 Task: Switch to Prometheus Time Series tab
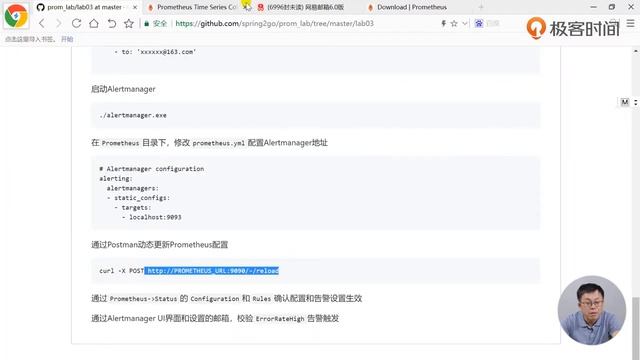click(x=196, y=7)
